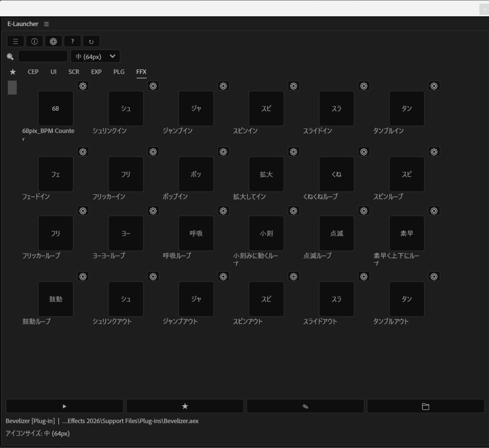Select the ヨーヨーループ preset tile
The height and width of the screenshot is (448, 489).
click(x=126, y=234)
